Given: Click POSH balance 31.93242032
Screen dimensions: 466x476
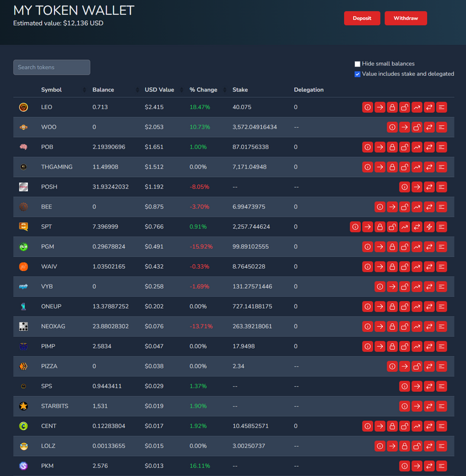Looking at the screenshot, I should tap(110, 187).
